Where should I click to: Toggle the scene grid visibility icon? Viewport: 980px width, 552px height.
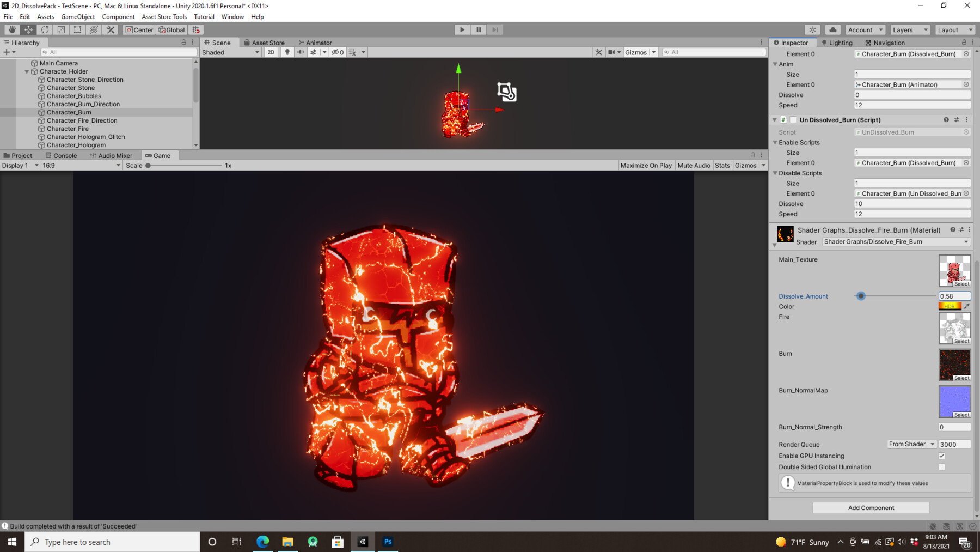(x=352, y=52)
